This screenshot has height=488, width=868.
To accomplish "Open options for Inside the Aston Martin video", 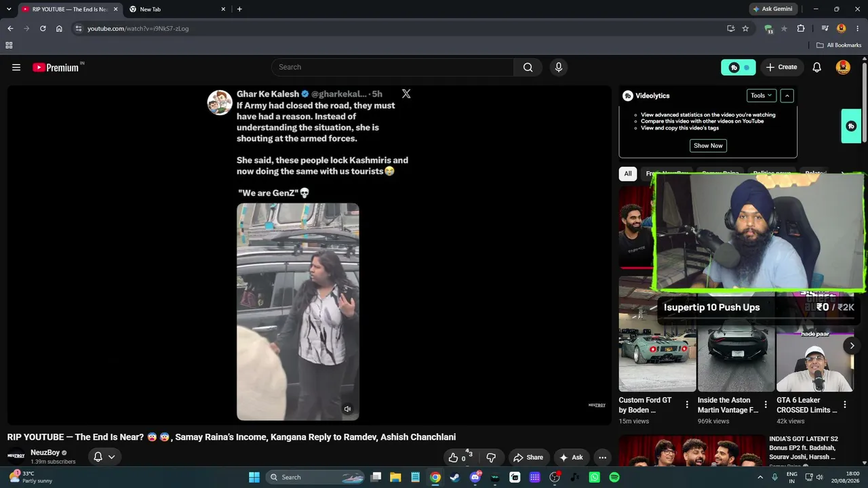I will [766, 405].
